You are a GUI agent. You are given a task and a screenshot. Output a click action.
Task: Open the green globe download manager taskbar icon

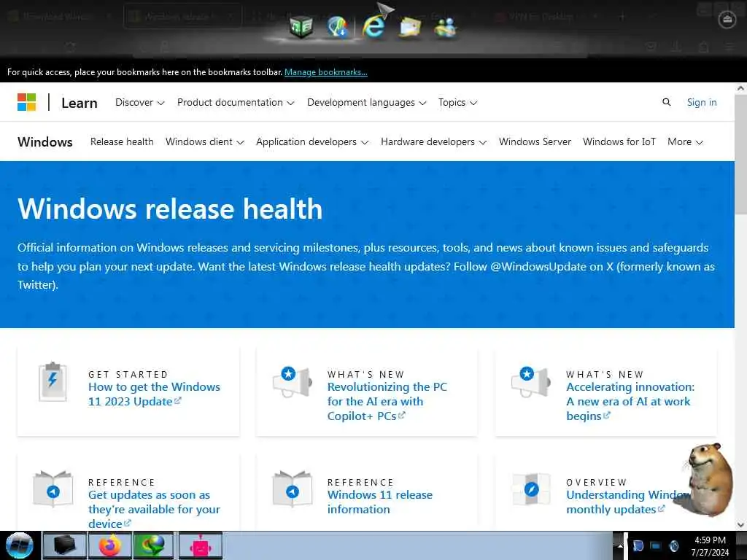click(x=153, y=545)
